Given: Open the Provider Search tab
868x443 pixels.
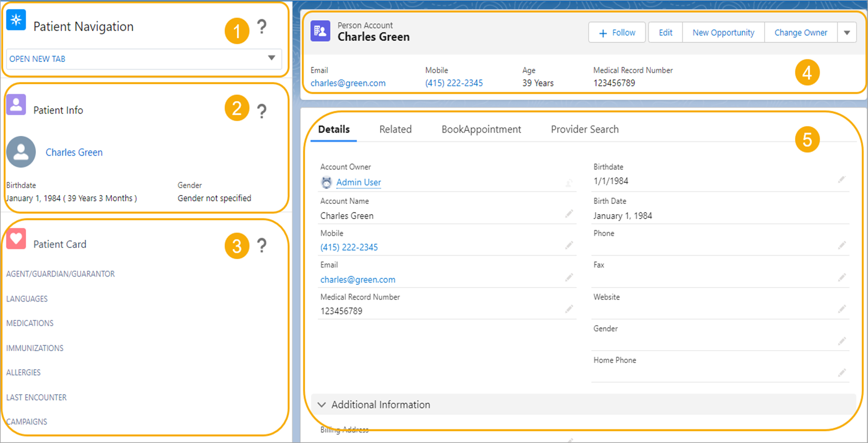Looking at the screenshot, I should click(585, 129).
